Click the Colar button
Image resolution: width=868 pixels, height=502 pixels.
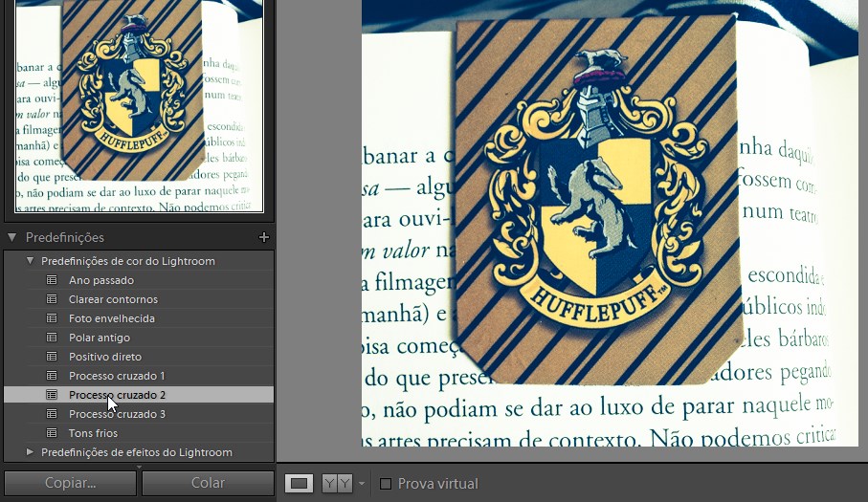point(208,483)
